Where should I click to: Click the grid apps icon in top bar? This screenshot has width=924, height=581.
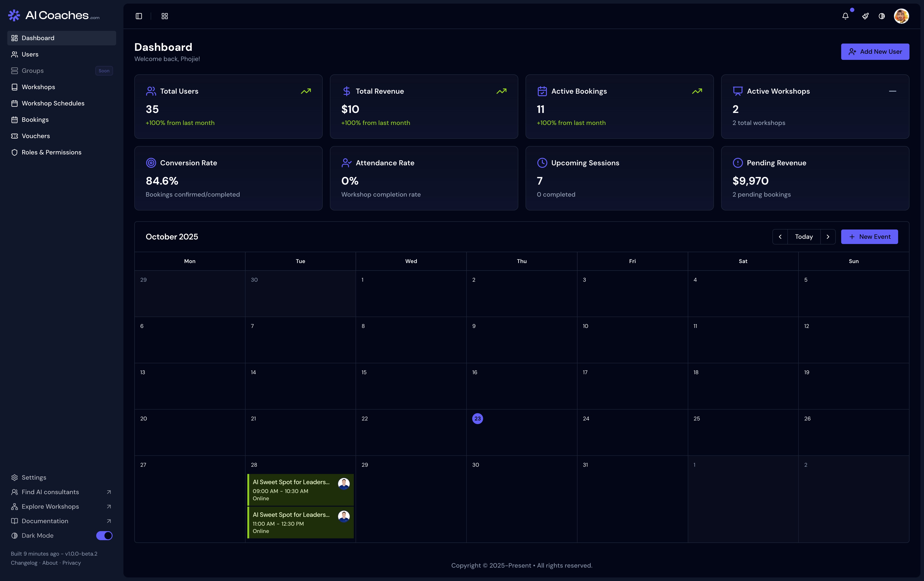[x=165, y=16]
